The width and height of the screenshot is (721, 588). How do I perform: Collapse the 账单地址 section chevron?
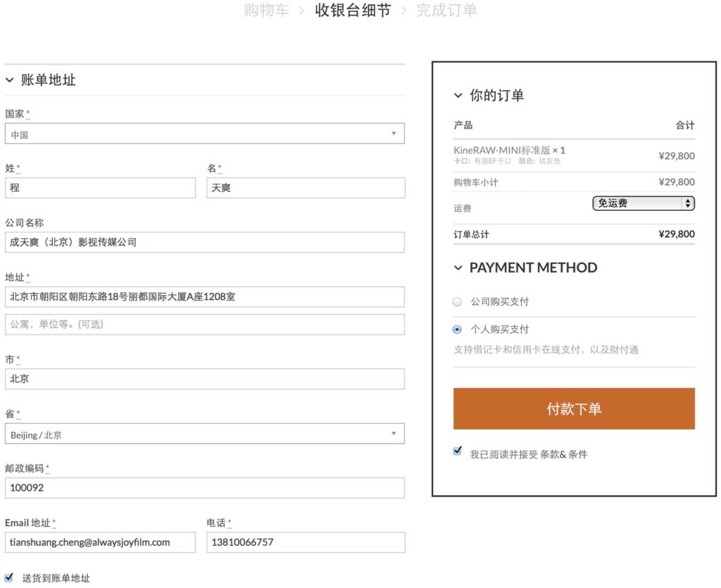(x=10, y=80)
